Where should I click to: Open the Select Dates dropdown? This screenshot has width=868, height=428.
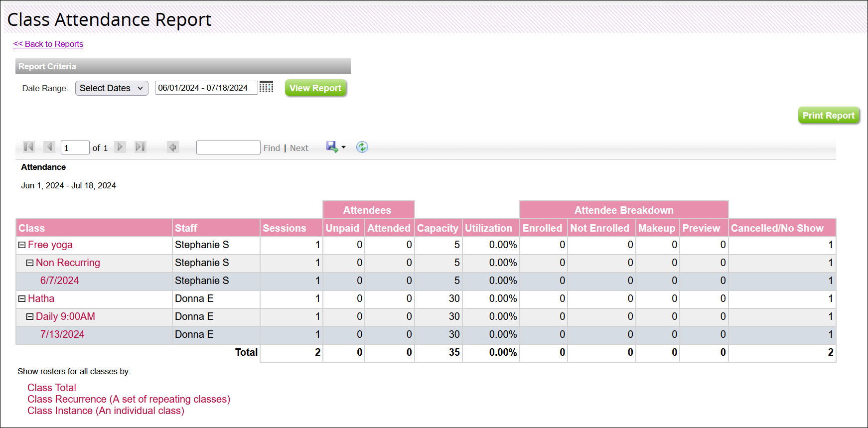112,88
